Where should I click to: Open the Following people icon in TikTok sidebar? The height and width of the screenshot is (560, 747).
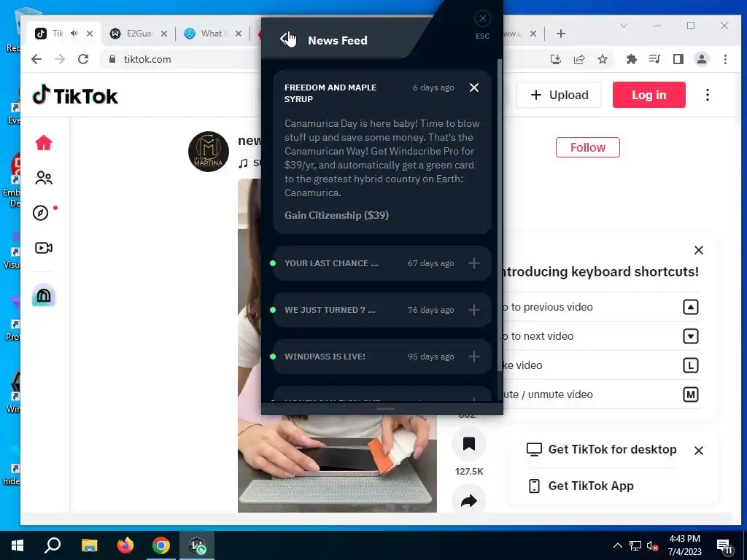(43, 178)
